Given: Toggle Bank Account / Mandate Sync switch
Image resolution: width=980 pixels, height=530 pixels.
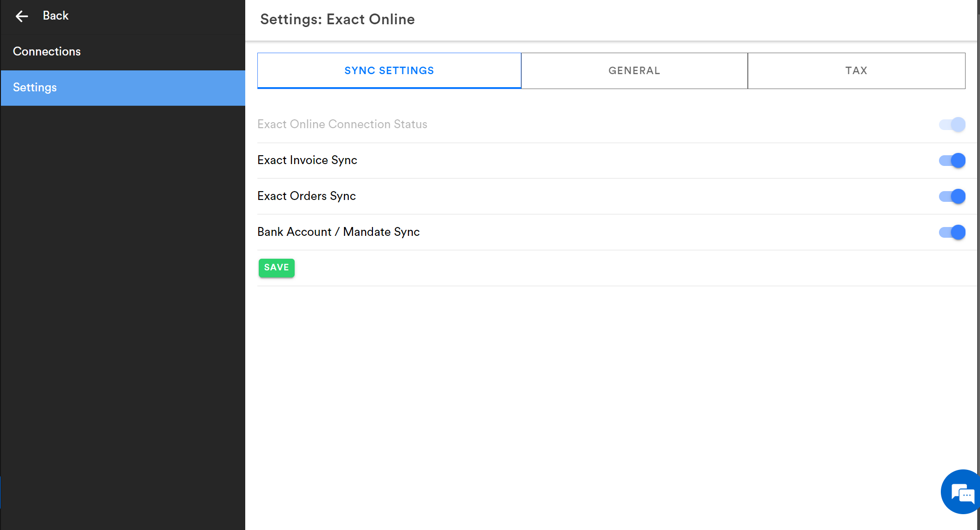Looking at the screenshot, I should (952, 232).
